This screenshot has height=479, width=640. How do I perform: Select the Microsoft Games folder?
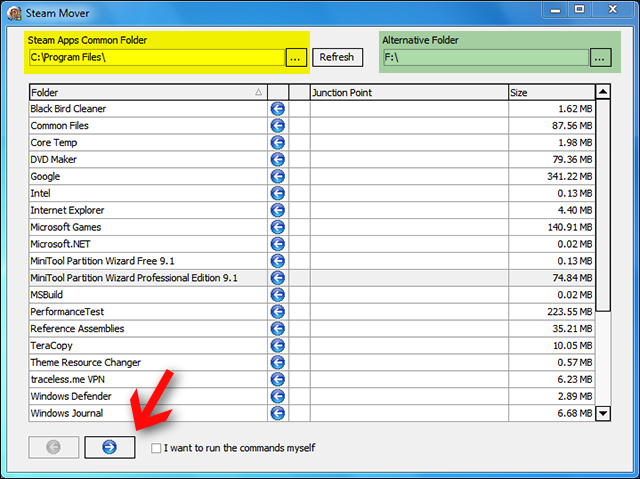pyautogui.click(x=149, y=227)
